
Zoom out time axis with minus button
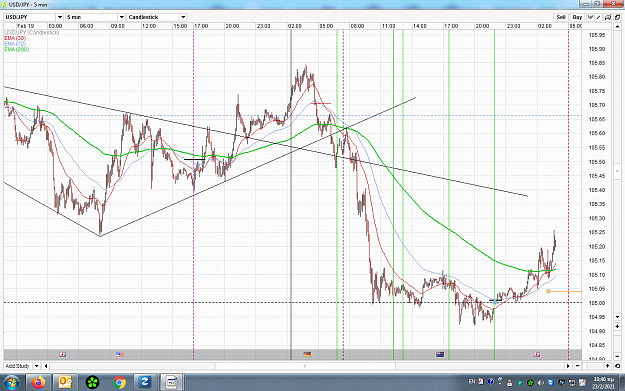[x=578, y=366]
